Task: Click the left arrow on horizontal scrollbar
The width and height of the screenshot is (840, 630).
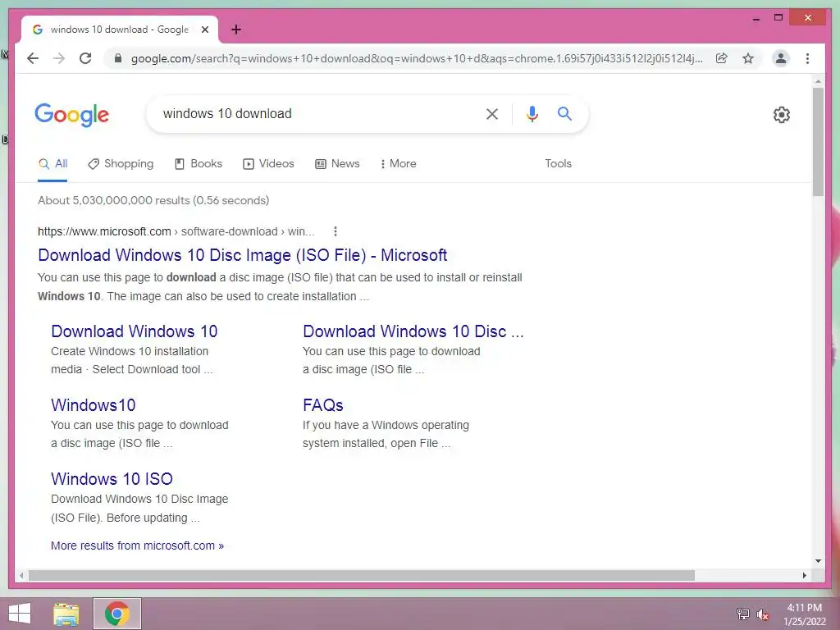Action: coord(21,575)
